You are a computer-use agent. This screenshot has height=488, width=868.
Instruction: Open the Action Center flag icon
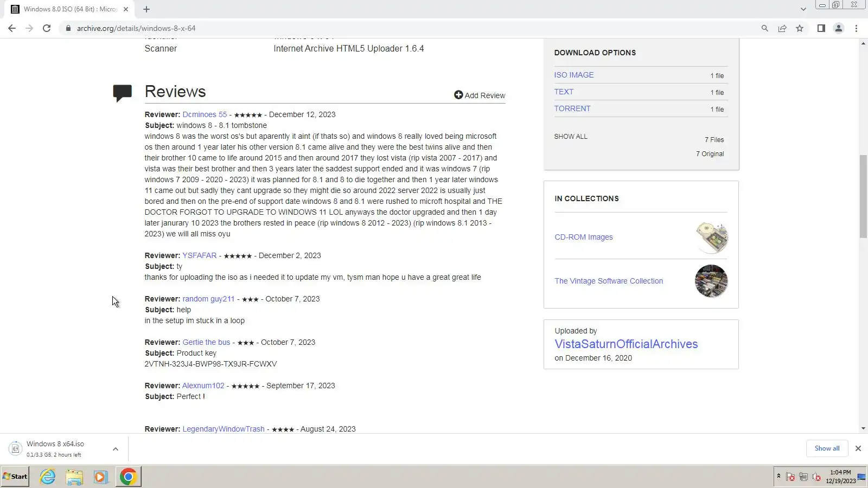point(790,477)
